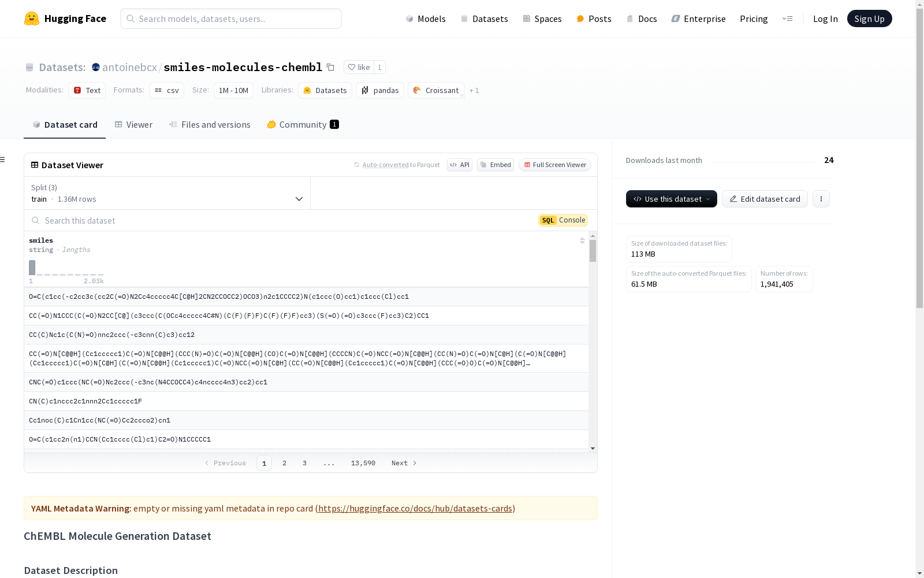Viewport: 924px width, 578px height.
Task: Click the smiles lengths histogram bar
Action: tap(32, 268)
